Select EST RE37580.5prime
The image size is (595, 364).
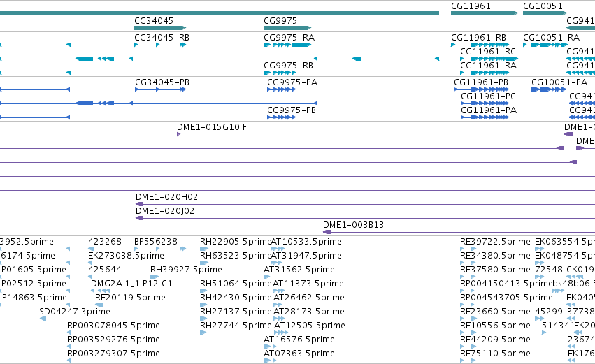pyautogui.click(x=495, y=270)
